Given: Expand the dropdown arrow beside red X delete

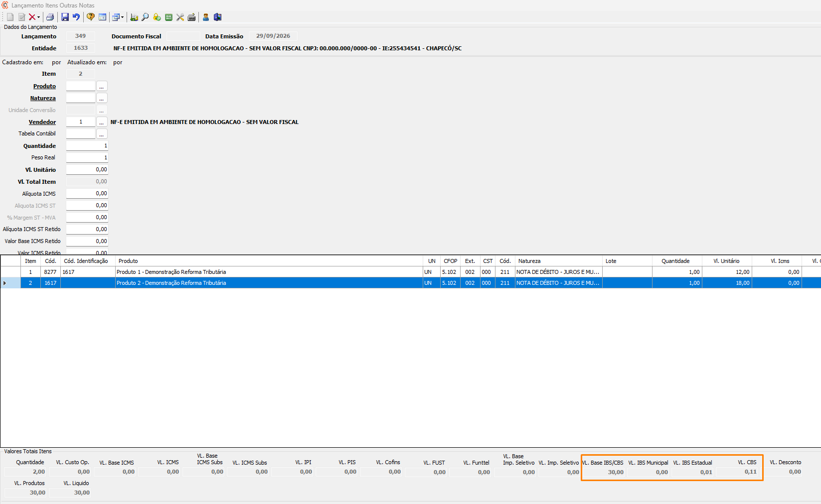Looking at the screenshot, I should (x=39, y=17).
